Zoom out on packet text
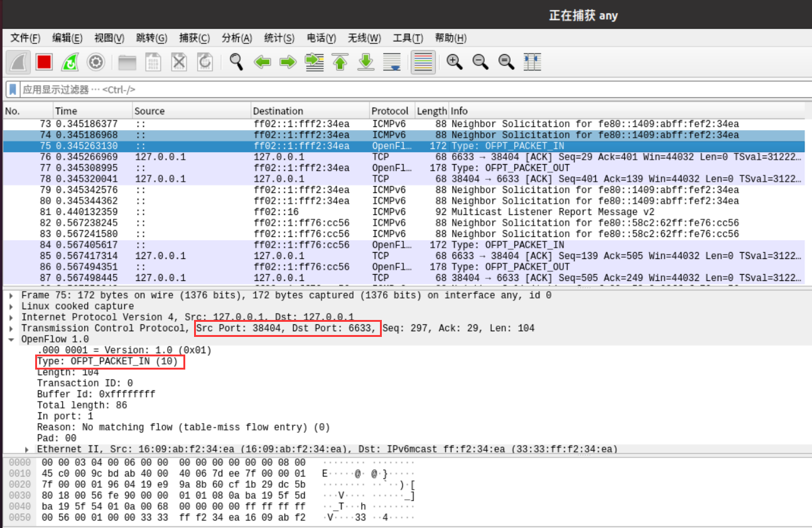This screenshot has width=812, height=528. point(480,62)
